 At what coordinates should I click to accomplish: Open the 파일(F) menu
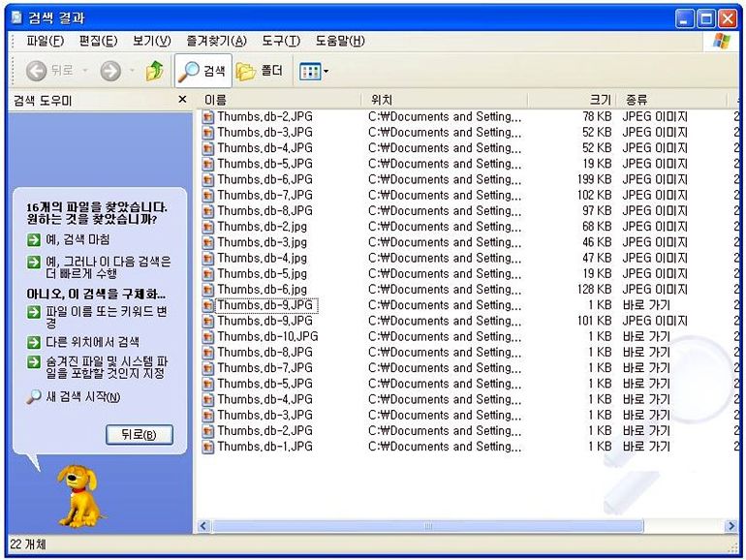(45, 41)
